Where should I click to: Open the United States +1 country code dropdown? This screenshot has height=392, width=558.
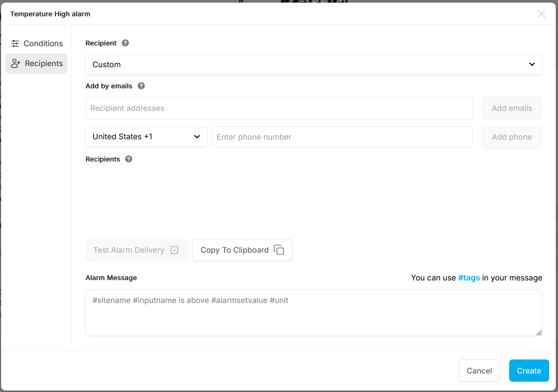(146, 137)
